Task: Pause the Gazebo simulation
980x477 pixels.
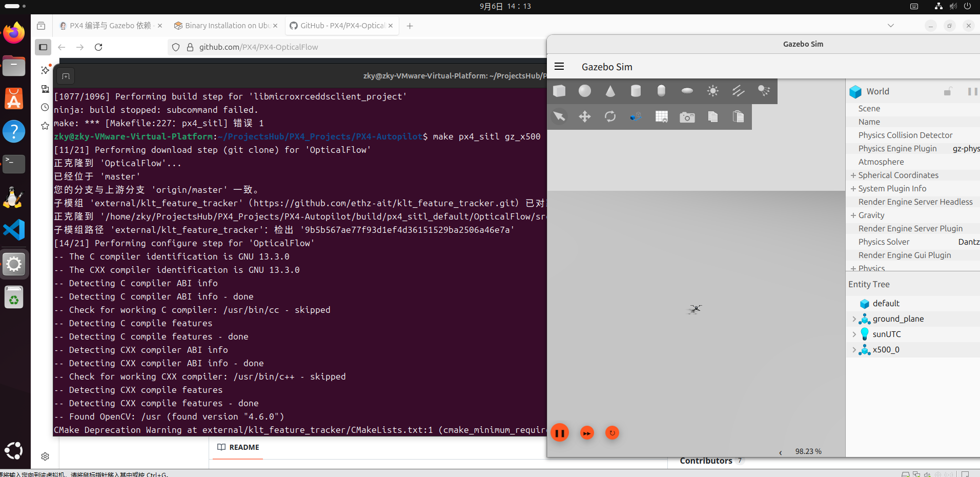Action: (x=560, y=433)
